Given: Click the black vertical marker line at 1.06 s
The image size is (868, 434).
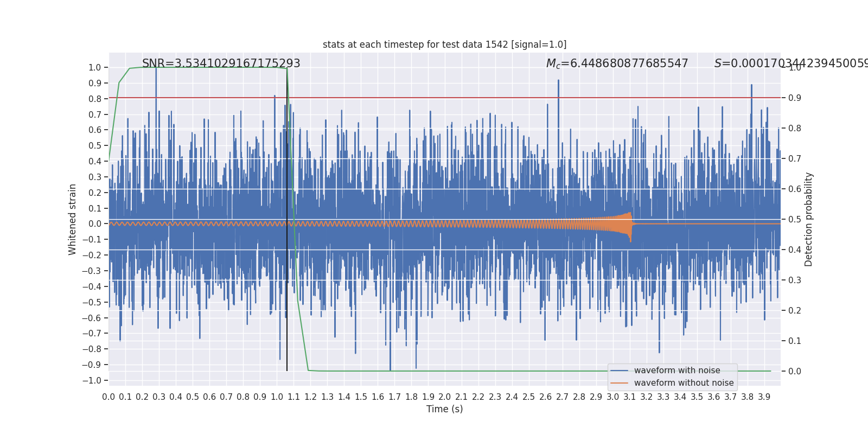Looking at the screenshot, I should tap(287, 219).
